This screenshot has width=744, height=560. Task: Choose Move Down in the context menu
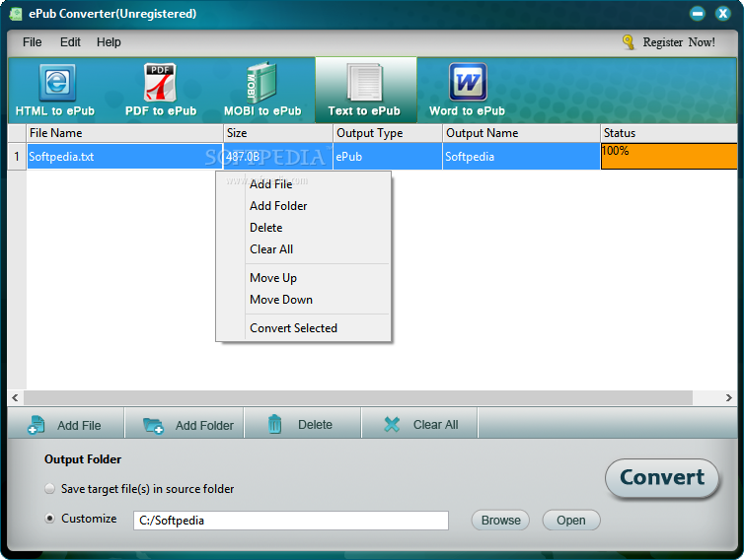tap(304, 300)
